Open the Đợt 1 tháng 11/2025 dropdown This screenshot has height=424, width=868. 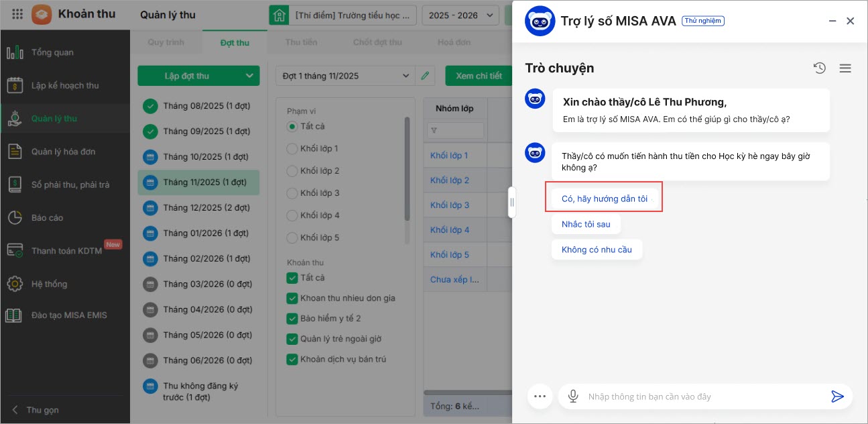click(345, 76)
